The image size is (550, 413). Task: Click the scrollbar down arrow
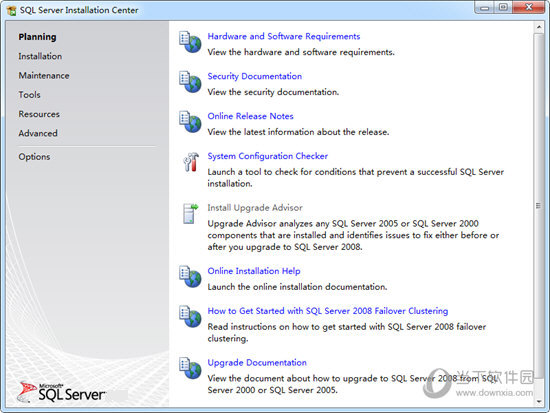coord(538,402)
